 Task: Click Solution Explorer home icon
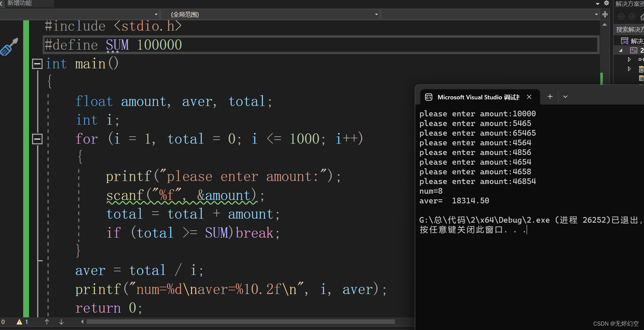coord(642,17)
